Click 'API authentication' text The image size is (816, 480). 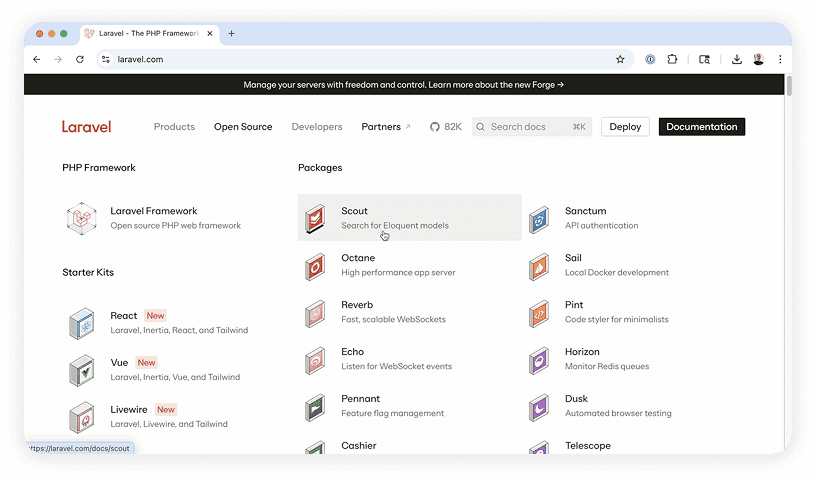point(602,225)
